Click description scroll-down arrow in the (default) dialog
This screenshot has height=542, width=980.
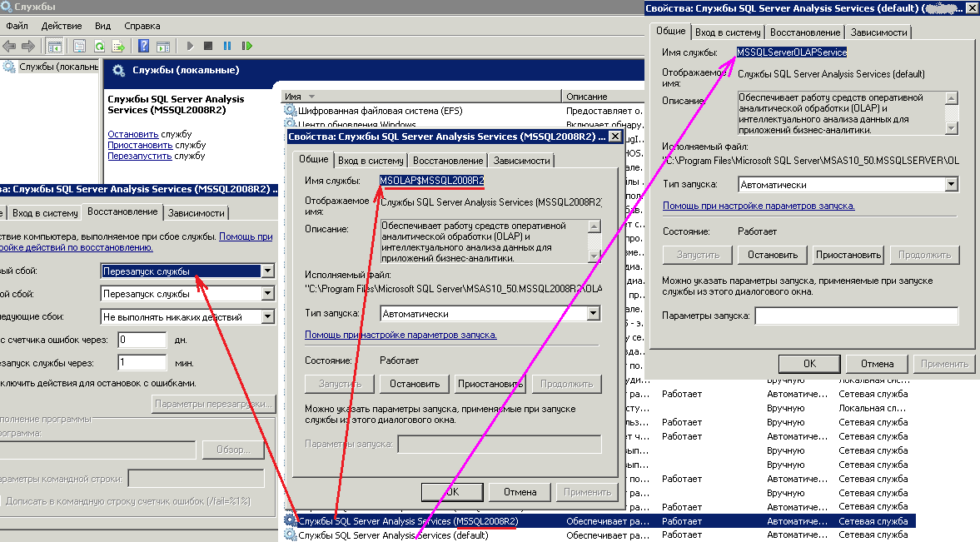pyautogui.click(x=951, y=128)
